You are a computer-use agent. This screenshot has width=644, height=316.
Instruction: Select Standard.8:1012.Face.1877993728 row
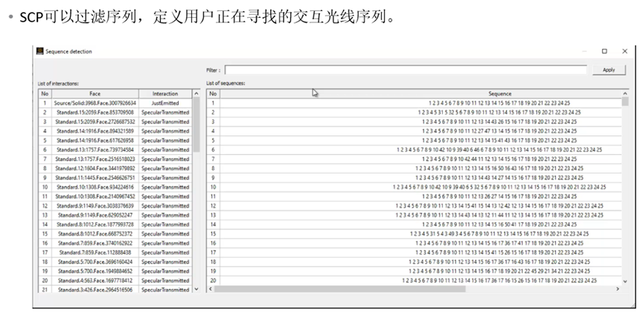[115, 224]
